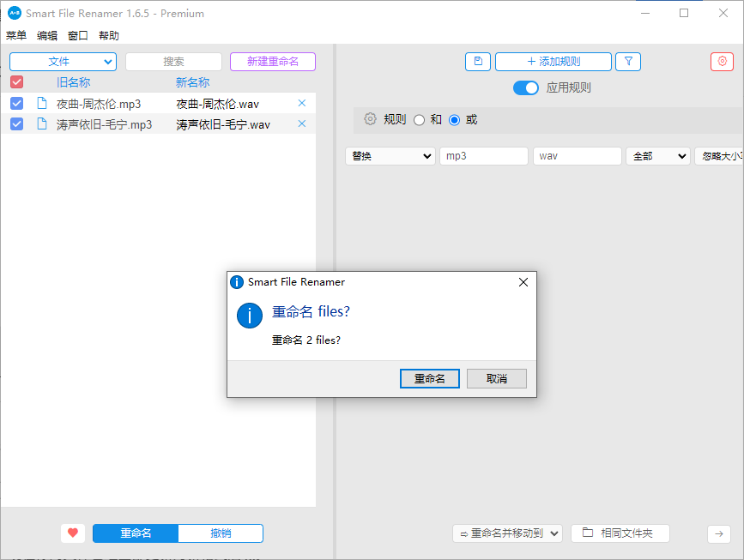The width and height of the screenshot is (744, 560).
Task: Select the old name 涛声依旧-毛宁.mp3
Action: click(x=105, y=124)
